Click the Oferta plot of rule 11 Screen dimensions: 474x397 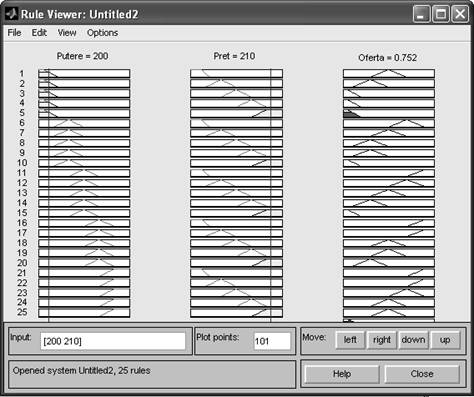click(x=389, y=173)
